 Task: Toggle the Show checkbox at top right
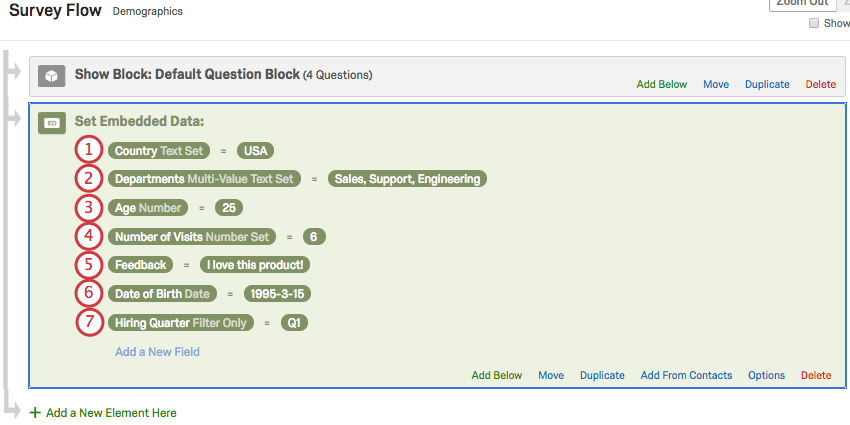(814, 23)
